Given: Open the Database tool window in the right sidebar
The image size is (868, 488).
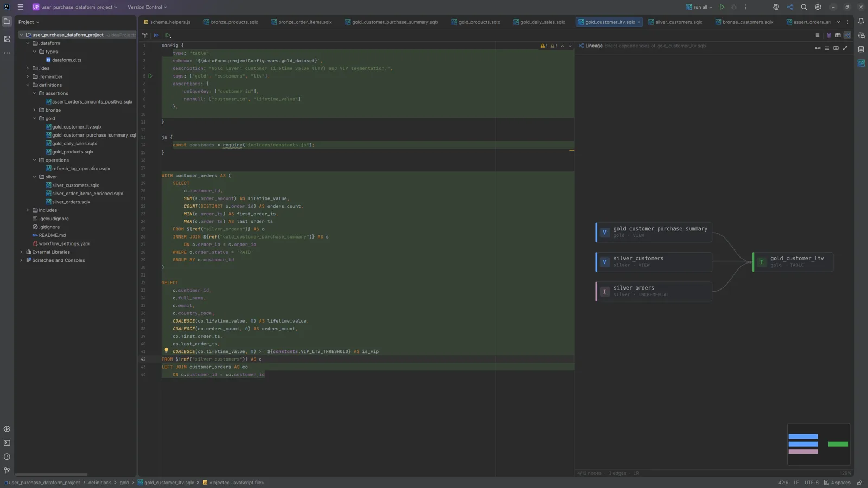Looking at the screenshot, I should pos(861,49).
